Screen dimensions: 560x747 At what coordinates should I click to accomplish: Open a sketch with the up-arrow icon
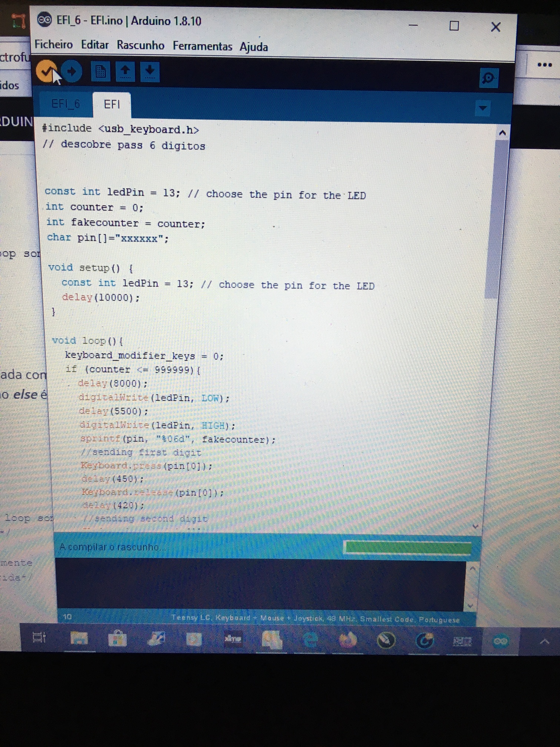(125, 72)
